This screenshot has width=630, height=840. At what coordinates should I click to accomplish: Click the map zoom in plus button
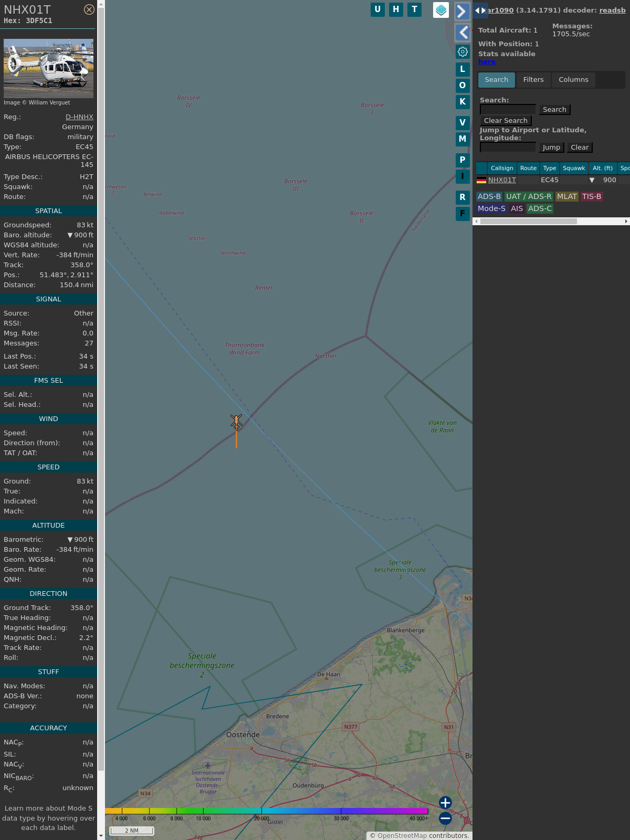(x=445, y=803)
